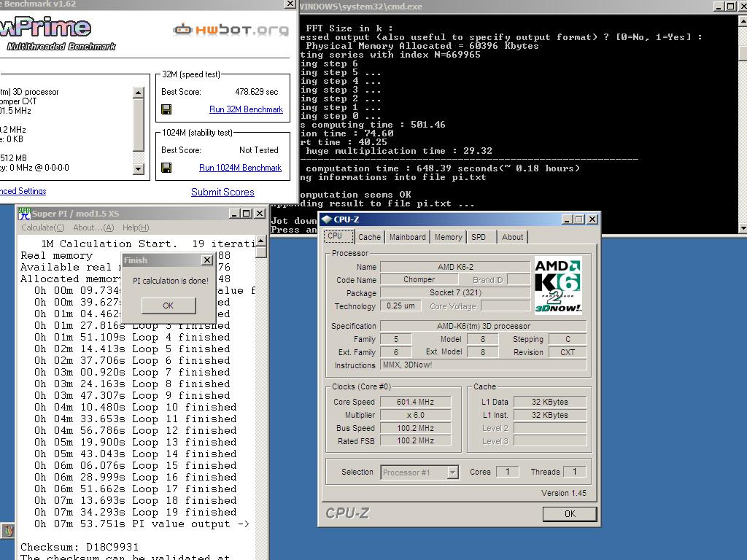Click the Revision CXT field
747x560 pixels.
(x=568, y=352)
